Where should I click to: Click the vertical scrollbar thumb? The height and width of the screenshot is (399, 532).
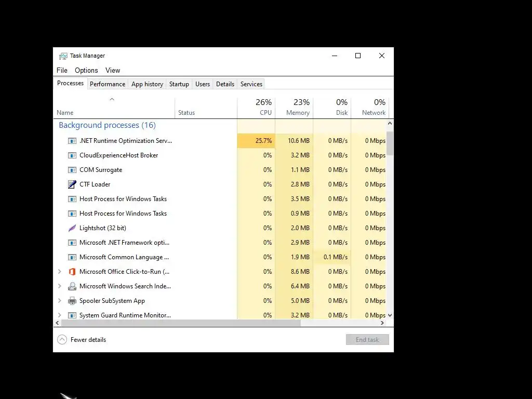(390, 143)
